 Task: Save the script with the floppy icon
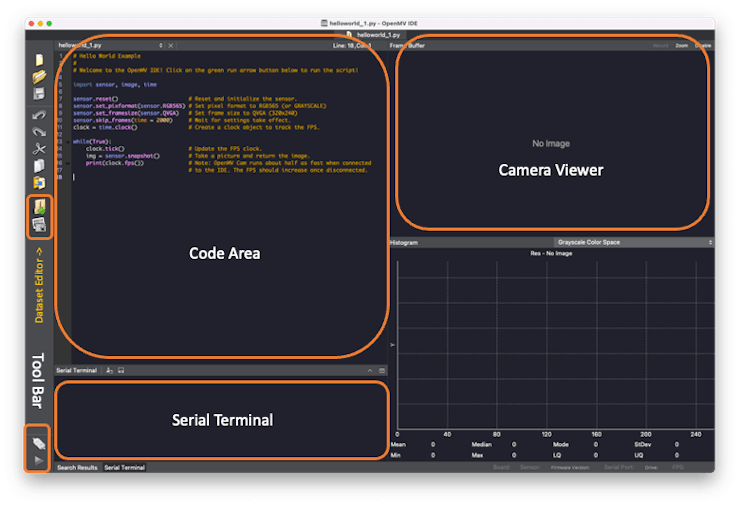[39, 93]
